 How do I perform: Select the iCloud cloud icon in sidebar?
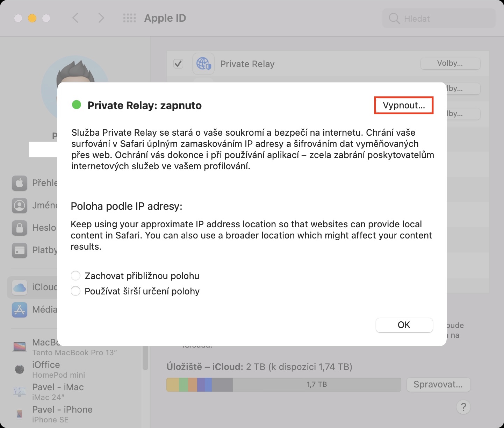click(20, 287)
